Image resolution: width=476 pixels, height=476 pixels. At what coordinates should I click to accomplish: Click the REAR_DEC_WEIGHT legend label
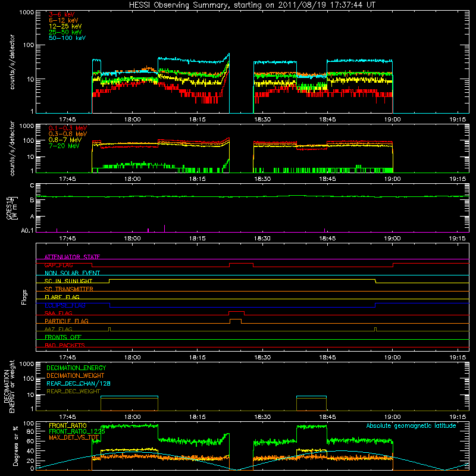(73, 392)
